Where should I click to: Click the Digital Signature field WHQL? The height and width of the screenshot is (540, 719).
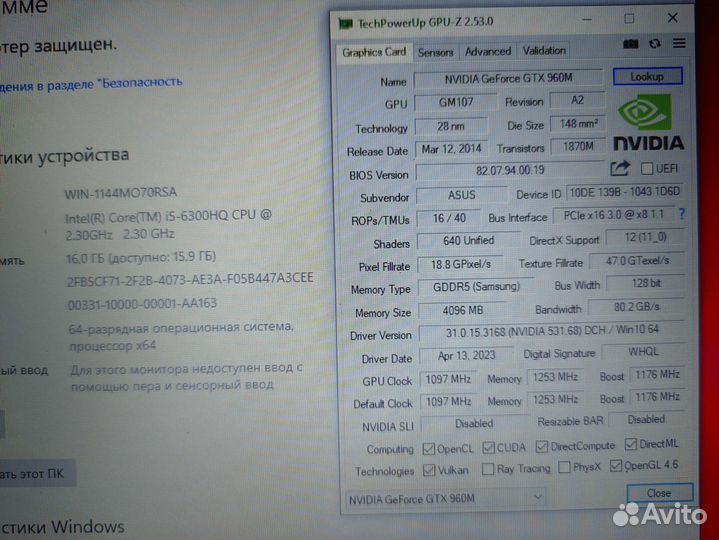point(644,352)
